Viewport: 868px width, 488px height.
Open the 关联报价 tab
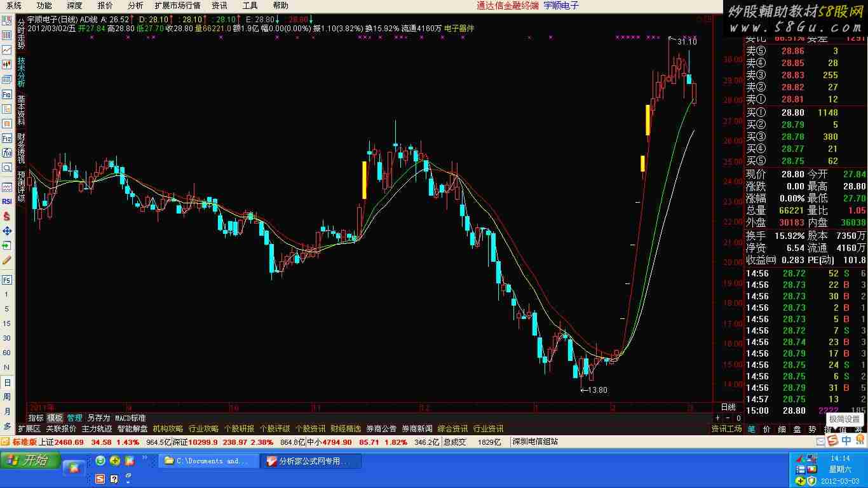click(x=61, y=429)
